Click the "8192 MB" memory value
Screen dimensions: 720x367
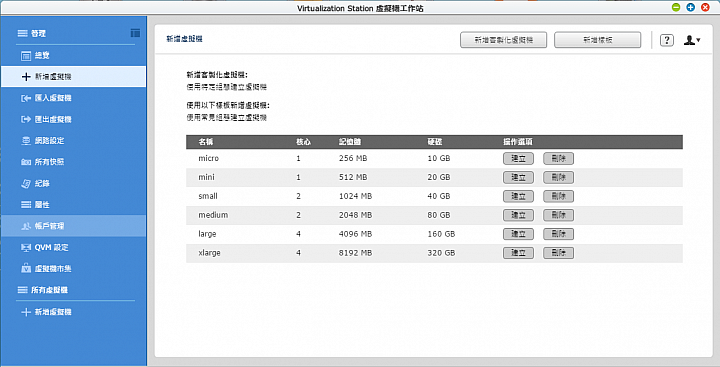coord(355,253)
